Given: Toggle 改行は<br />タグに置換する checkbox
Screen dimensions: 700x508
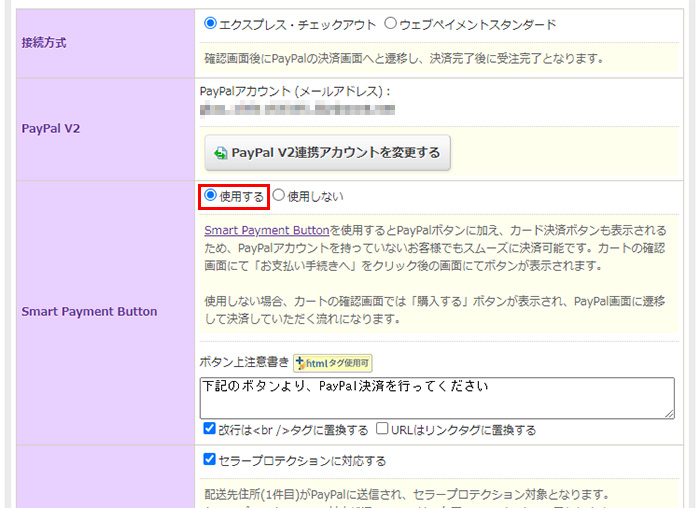Looking at the screenshot, I should 209,429.
